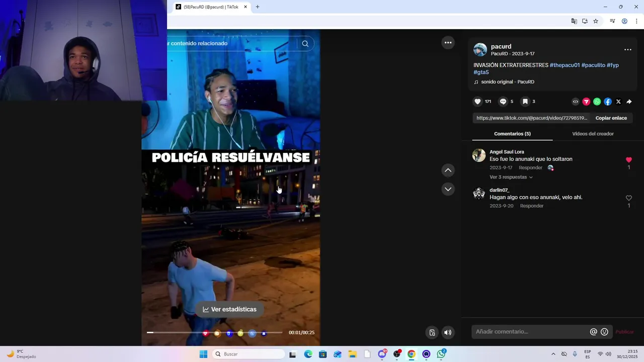Open Angel Saul Lora's avatar
Image resolution: width=644 pixels, height=362 pixels.
(479, 155)
